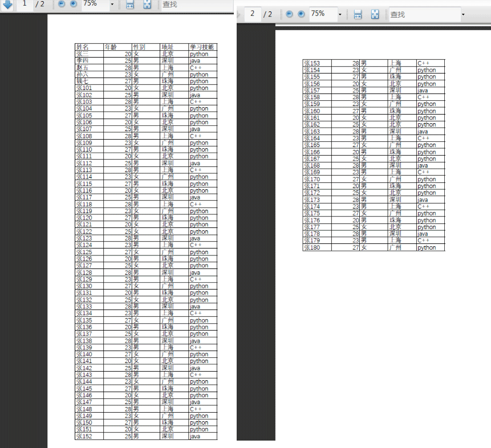This screenshot has height=448, width=491.
Task: Click the 性别 header cell
Action: [146, 47]
